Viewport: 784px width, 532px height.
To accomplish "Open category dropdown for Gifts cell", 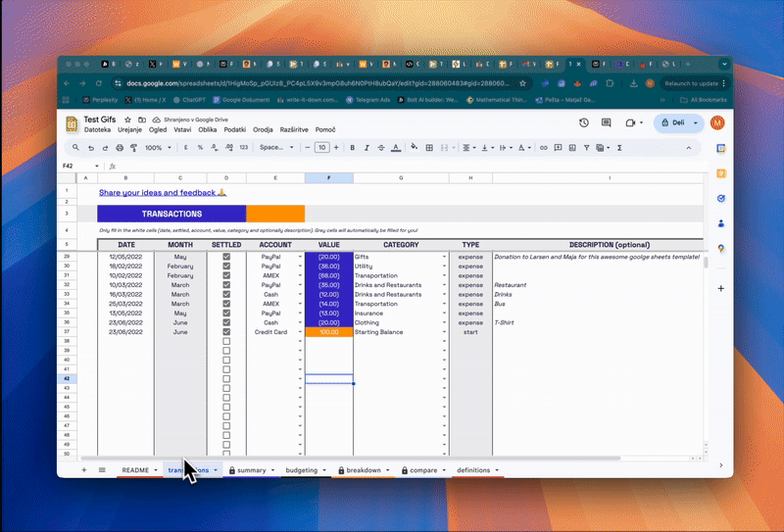I will [444, 257].
